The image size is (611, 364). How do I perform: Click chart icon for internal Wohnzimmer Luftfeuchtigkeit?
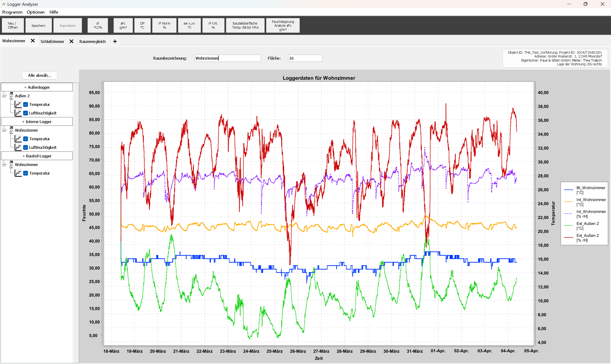point(18,147)
